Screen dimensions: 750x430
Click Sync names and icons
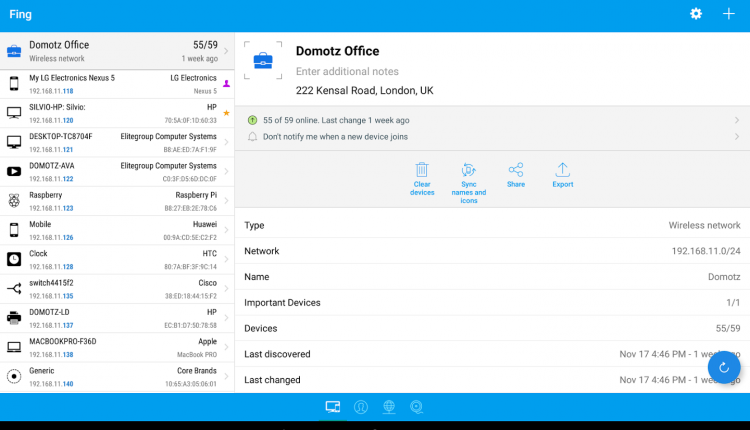point(467,170)
